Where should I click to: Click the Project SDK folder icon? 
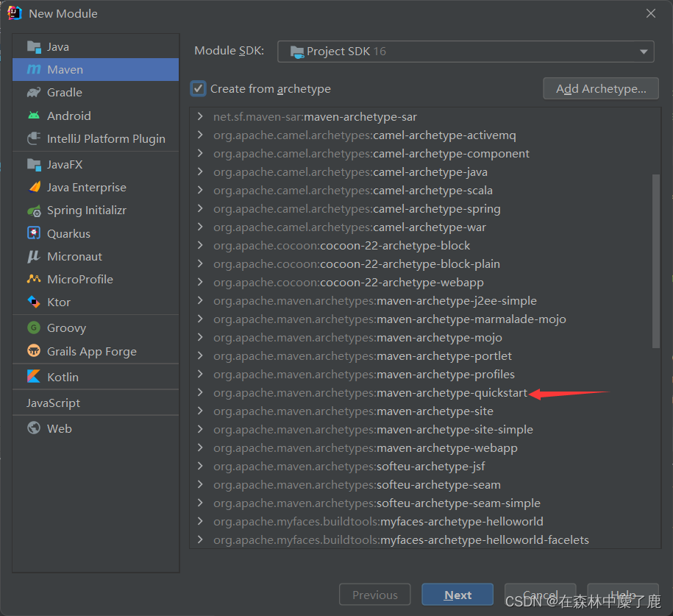point(296,52)
